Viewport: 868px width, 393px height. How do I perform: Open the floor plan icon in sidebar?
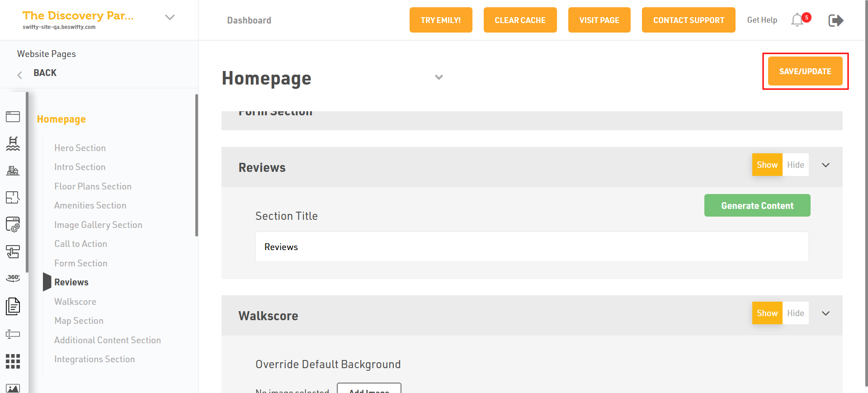pyautogui.click(x=13, y=198)
